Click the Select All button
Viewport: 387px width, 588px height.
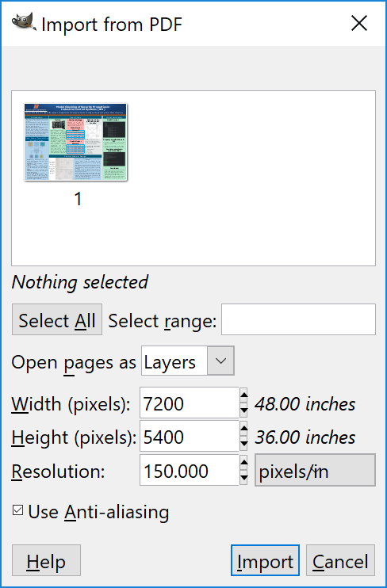57,319
